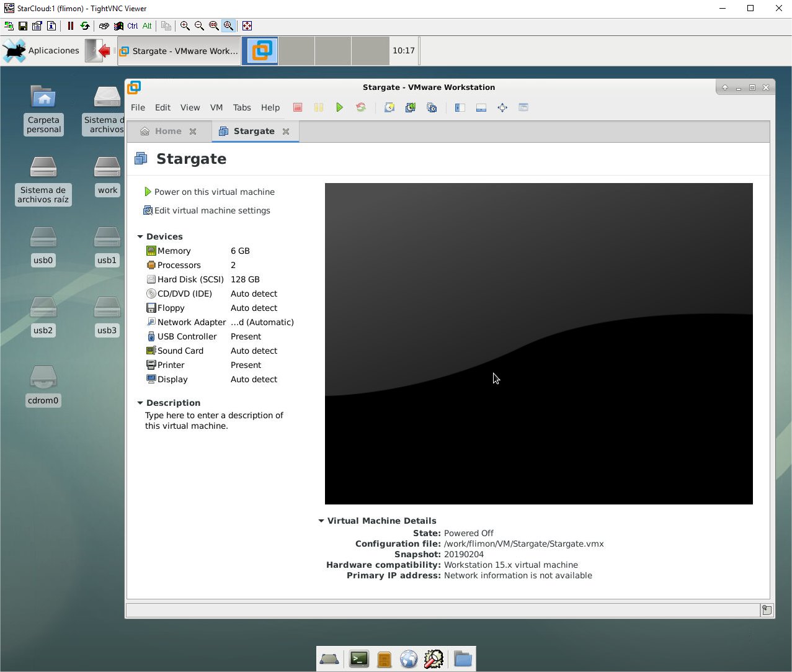Viewport: 792px width, 672px height.
Task: Take a snapshot using the toolbar clock icon
Action: [x=389, y=107]
